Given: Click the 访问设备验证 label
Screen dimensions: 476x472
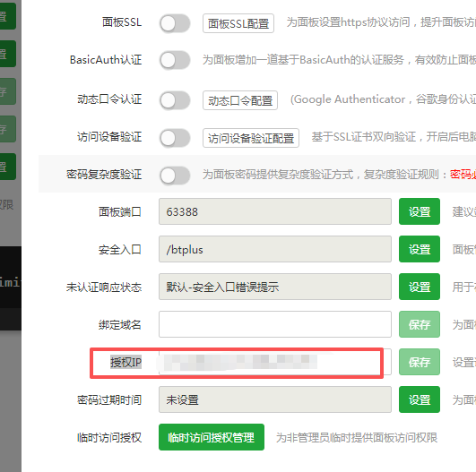Looking at the screenshot, I should [109, 137].
